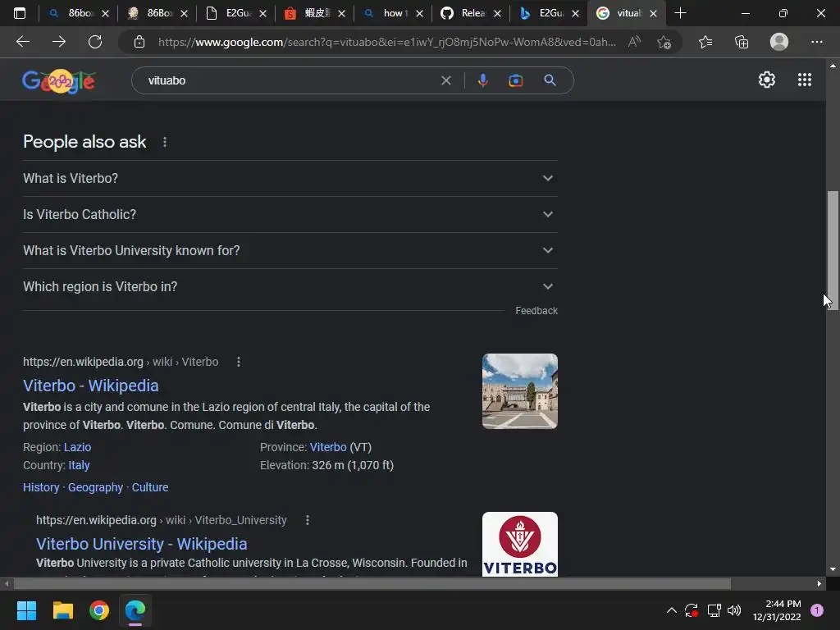This screenshot has height=630, width=840.
Task: Open options for Viterbo Wikipedia result
Action: 239,362
